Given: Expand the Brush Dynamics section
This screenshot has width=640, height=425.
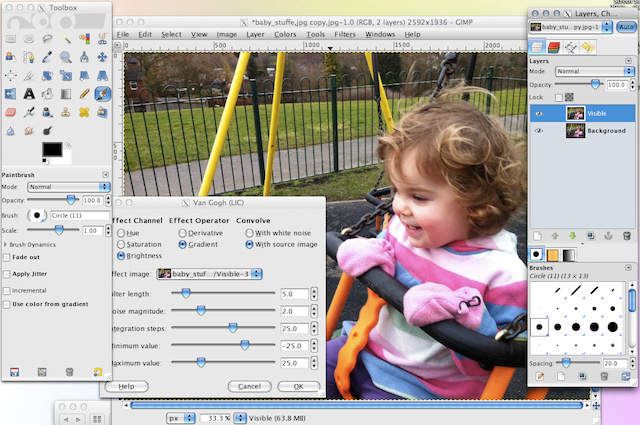Looking at the screenshot, I should [8, 244].
